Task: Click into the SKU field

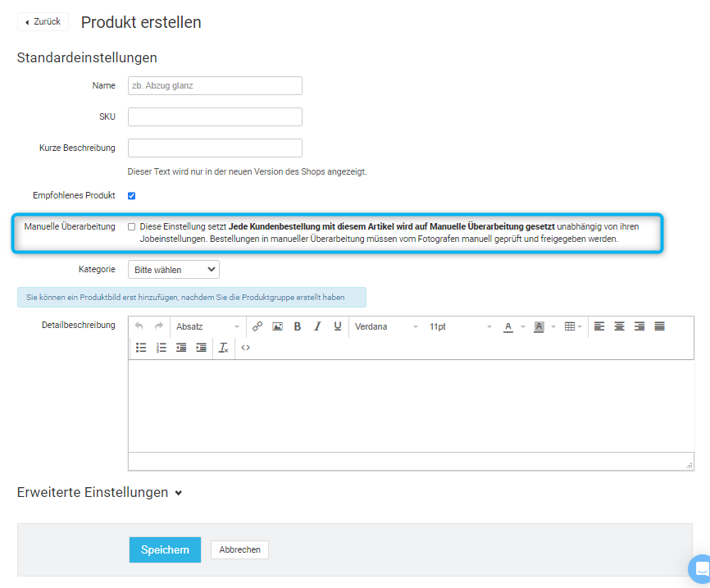Action: [215, 117]
